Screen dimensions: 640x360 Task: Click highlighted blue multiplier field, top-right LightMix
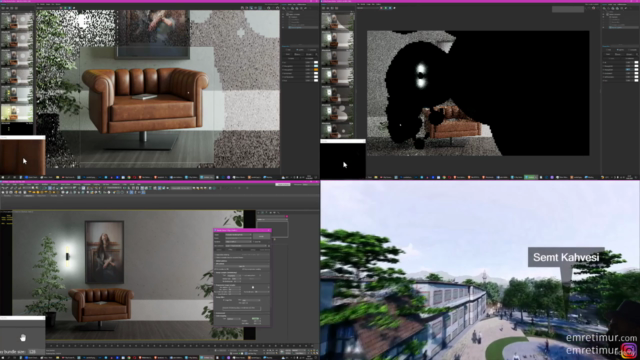click(628, 70)
